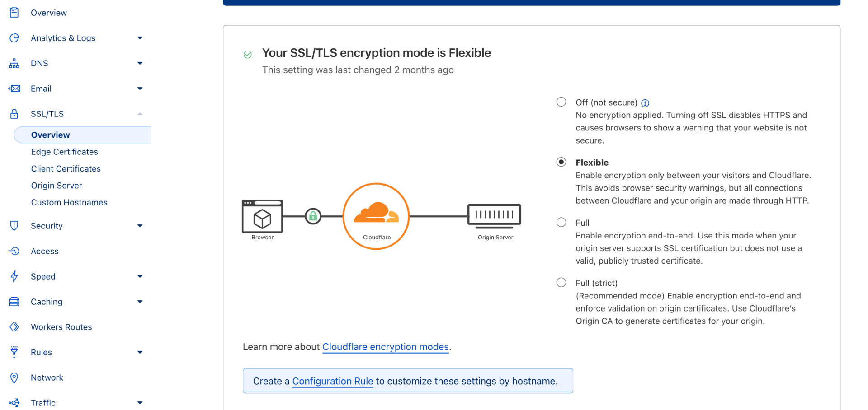Click the info icon beside Off (not secure)
The height and width of the screenshot is (410, 868).
(645, 103)
